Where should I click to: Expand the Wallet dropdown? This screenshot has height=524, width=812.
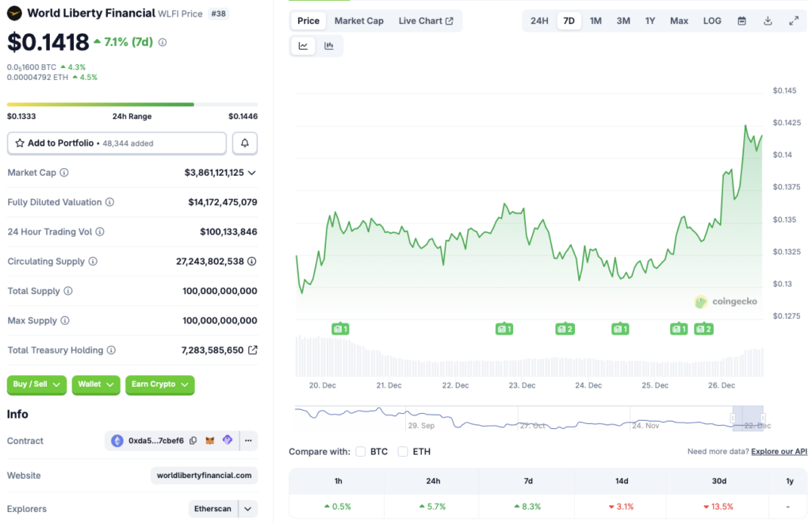[95, 384]
